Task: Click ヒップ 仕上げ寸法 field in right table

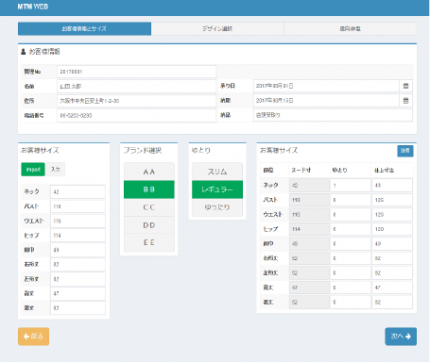Action: click(392, 229)
